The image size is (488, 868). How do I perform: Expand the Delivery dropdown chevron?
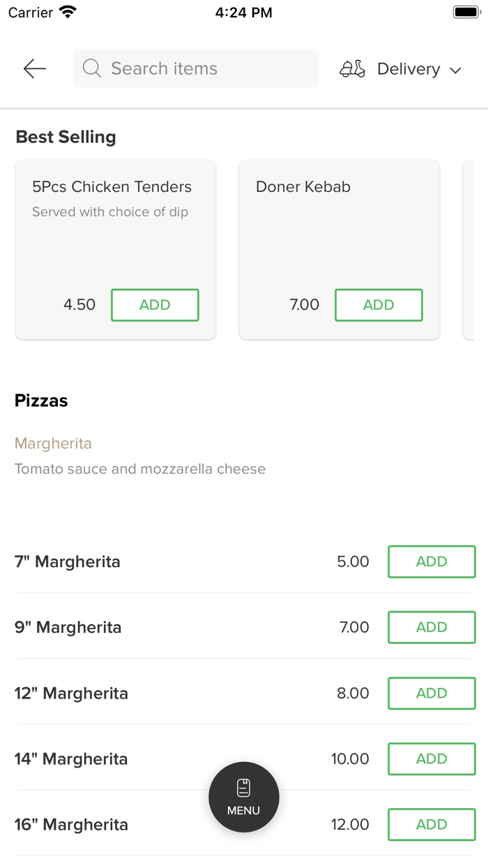(x=456, y=70)
